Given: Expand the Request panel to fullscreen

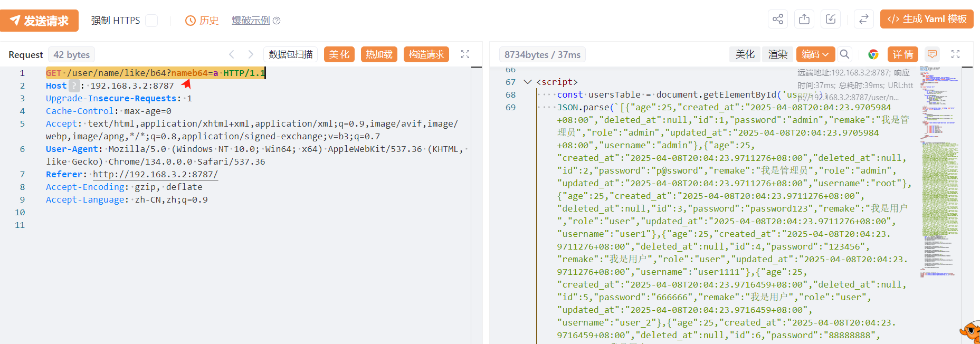Looking at the screenshot, I should 465,54.
